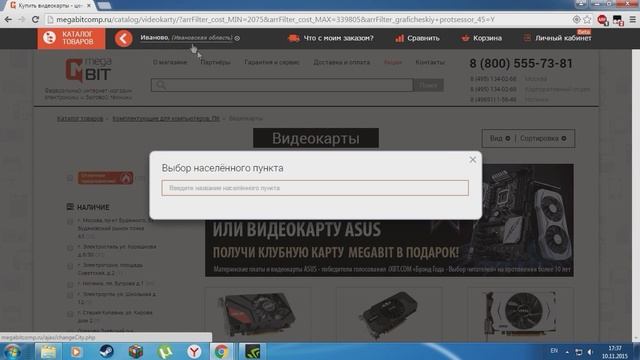Open the Акции menu item
The height and width of the screenshot is (360, 640).
(x=393, y=62)
